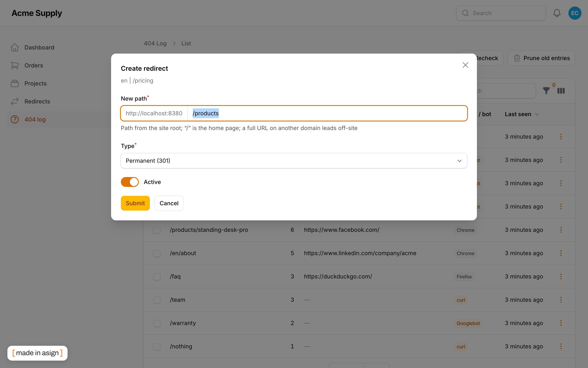Image resolution: width=588 pixels, height=368 pixels.
Task: Click the search magnifier icon in header
Action: tap(465, 13)
